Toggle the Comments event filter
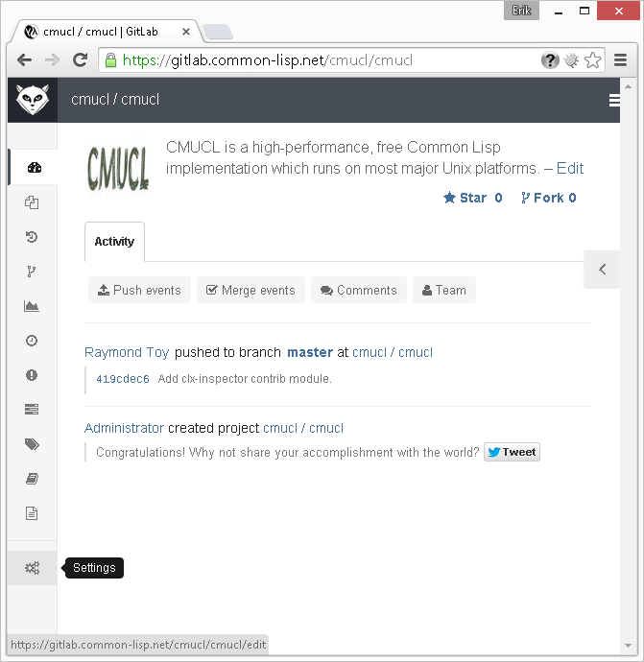Image resolution: width=644 pixels, height=662 pixels. click(x=358, y=290)
